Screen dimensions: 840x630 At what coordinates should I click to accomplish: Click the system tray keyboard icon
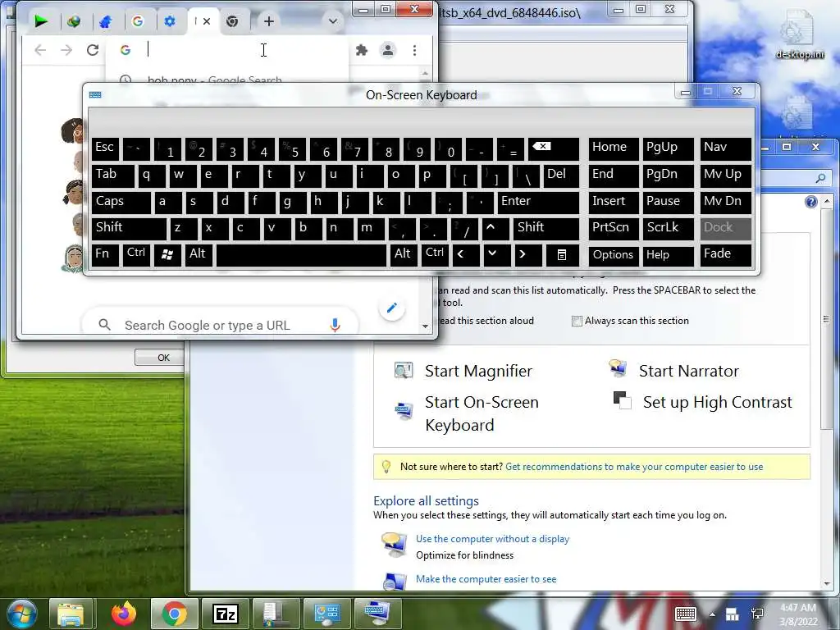685,614
